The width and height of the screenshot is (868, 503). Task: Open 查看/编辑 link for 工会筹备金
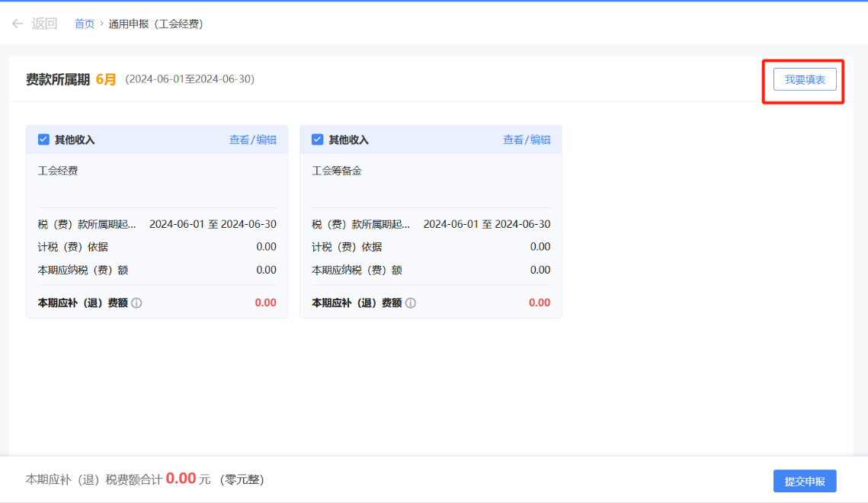[x=527, y=140]
